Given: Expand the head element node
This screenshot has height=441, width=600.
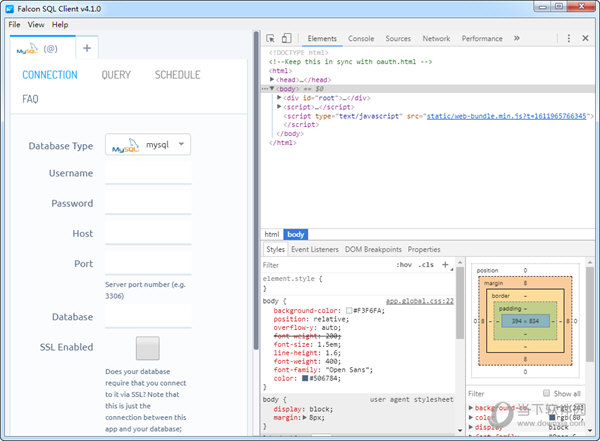Looking at the screenshot, I should tap(272, 80).
